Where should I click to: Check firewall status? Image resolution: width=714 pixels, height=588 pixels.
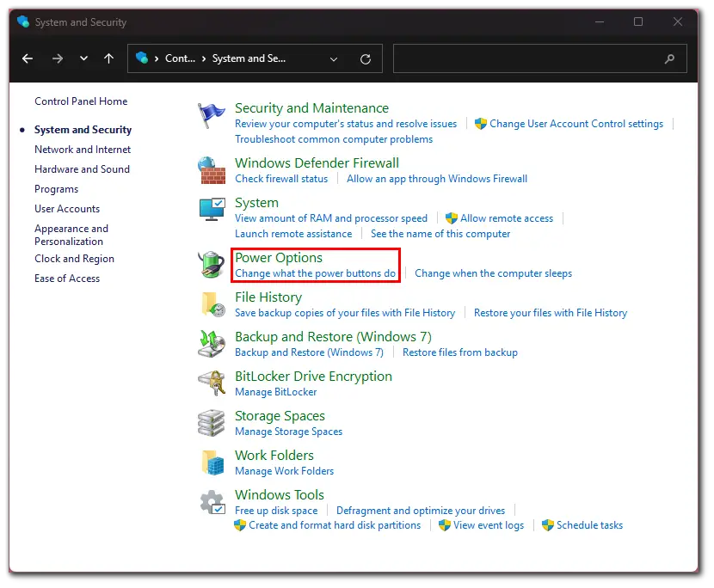281,179
